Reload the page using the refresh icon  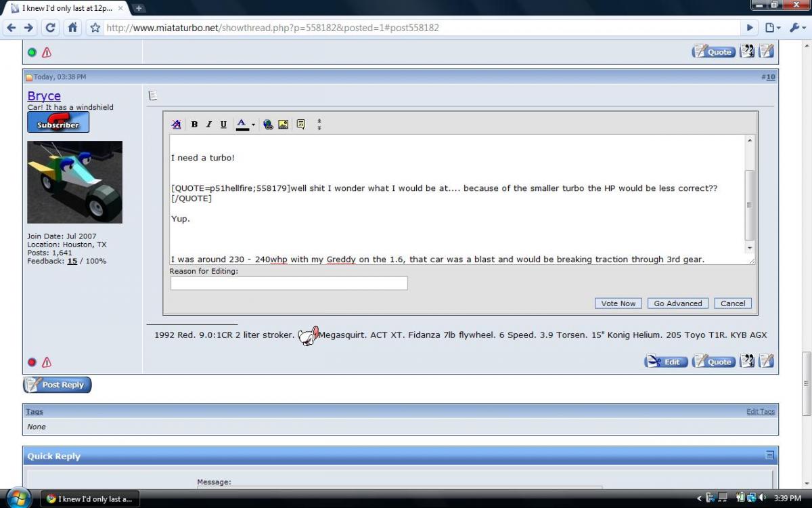pos(50,28)
